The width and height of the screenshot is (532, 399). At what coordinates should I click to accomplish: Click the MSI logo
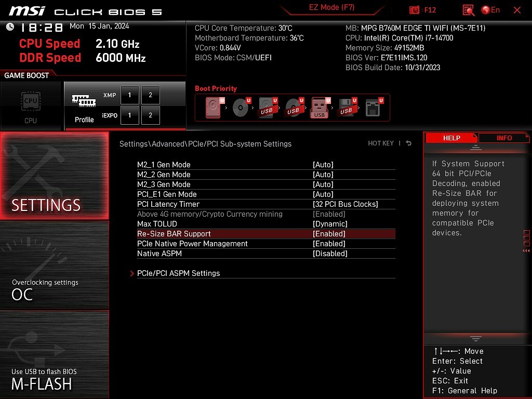coord(27,11)
